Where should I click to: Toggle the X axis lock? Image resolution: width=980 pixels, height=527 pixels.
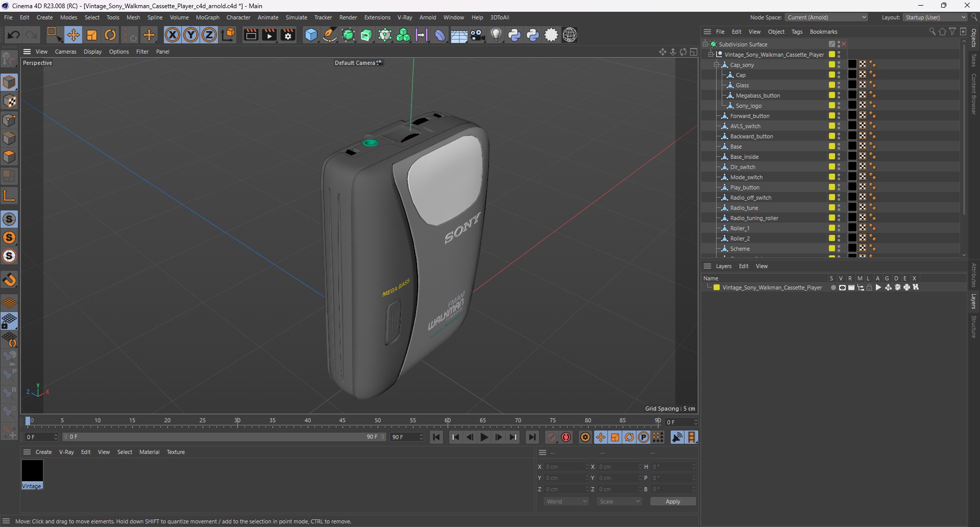pos(173,35)
